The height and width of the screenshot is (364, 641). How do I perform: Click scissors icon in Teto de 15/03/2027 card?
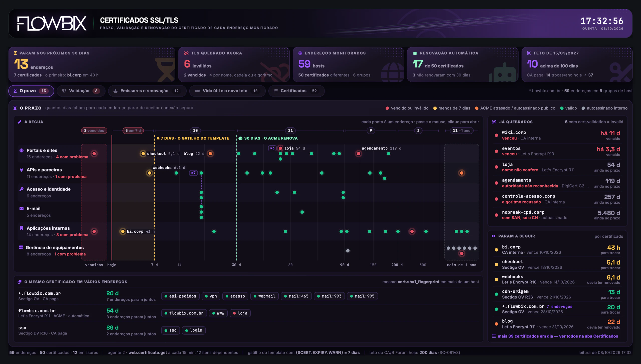[x=529, y=53]
